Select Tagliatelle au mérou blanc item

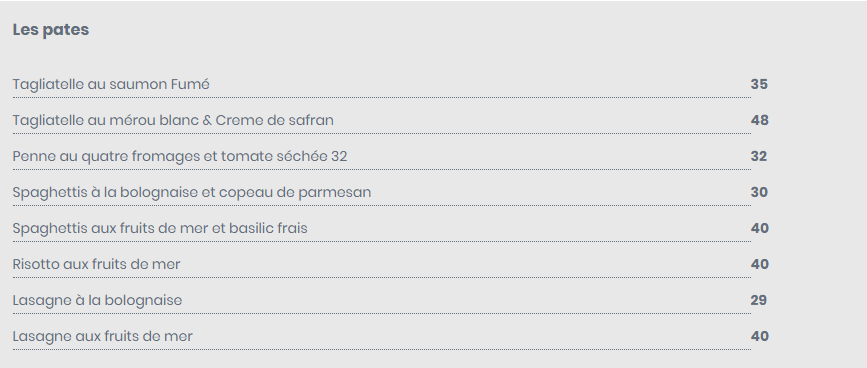[173, 120]
